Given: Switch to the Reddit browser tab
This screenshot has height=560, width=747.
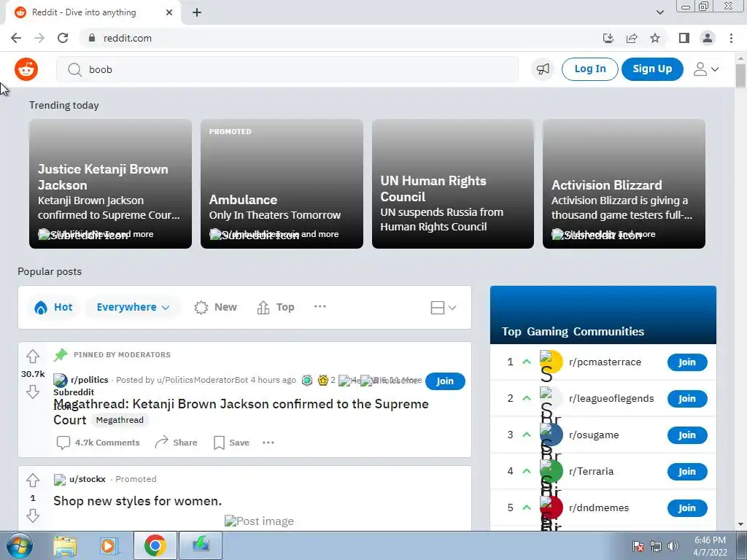Looking at the screenshot, I should 94,12.
